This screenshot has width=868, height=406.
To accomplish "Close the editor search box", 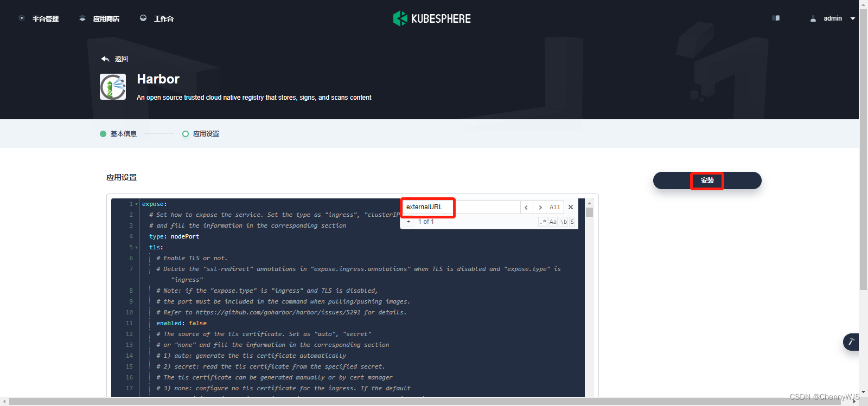I will coord(571,207).
